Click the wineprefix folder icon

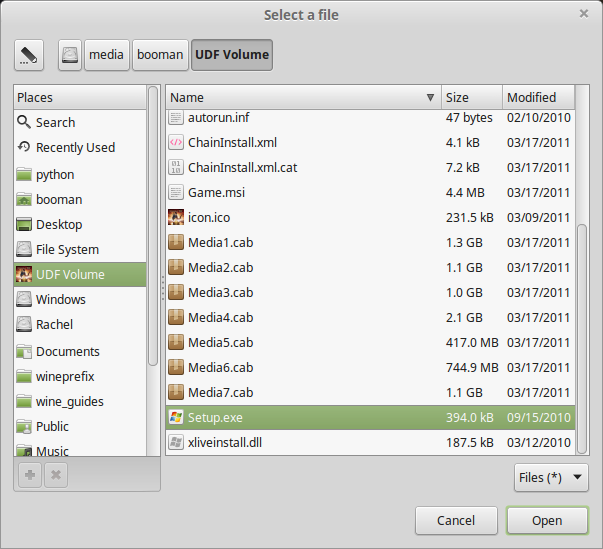(x=24, y=376)
